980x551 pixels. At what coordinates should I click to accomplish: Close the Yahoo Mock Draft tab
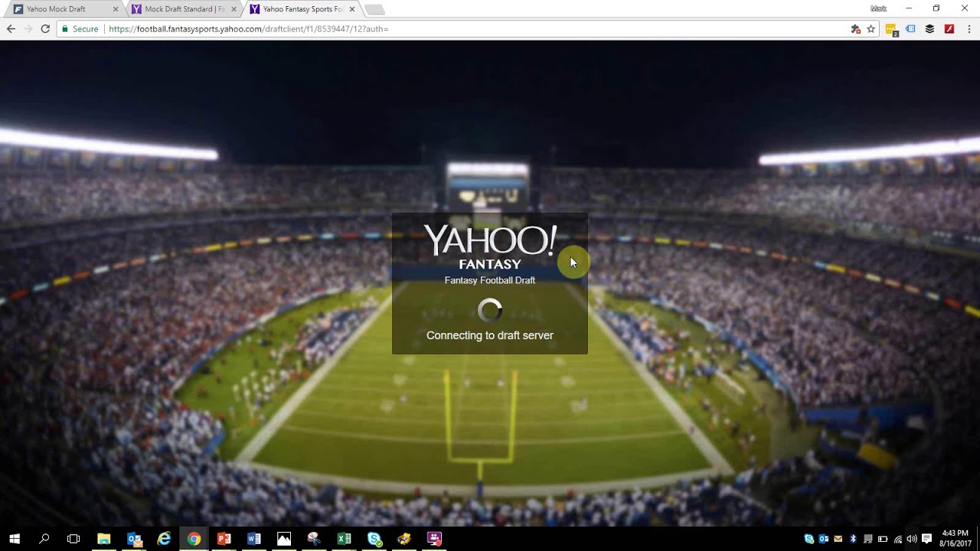point(116,9)
